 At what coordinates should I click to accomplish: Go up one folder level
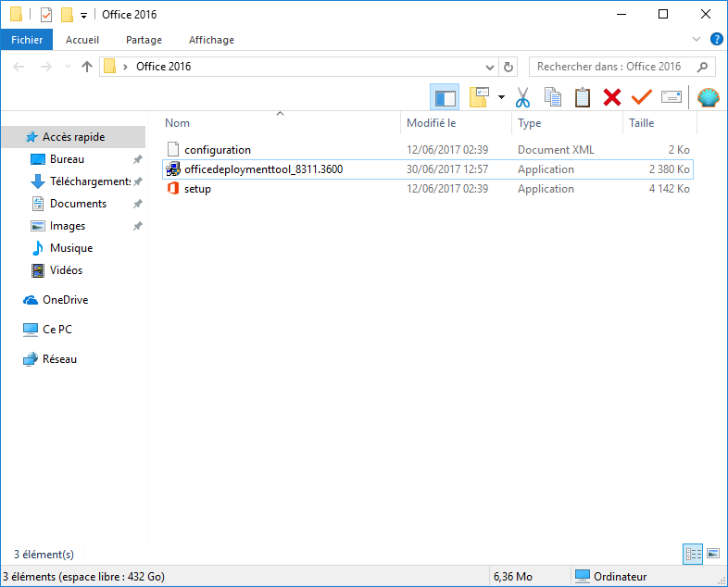click(x=87, y=67)
